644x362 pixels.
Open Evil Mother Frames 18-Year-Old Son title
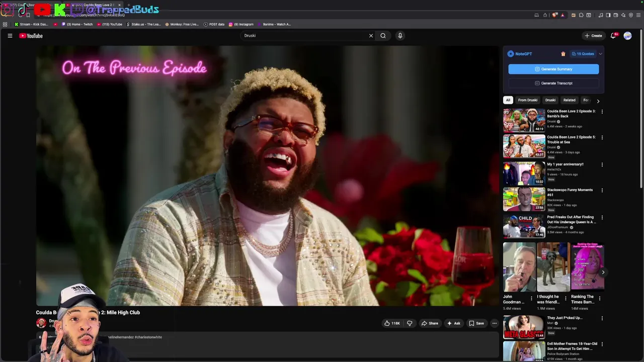572,346
